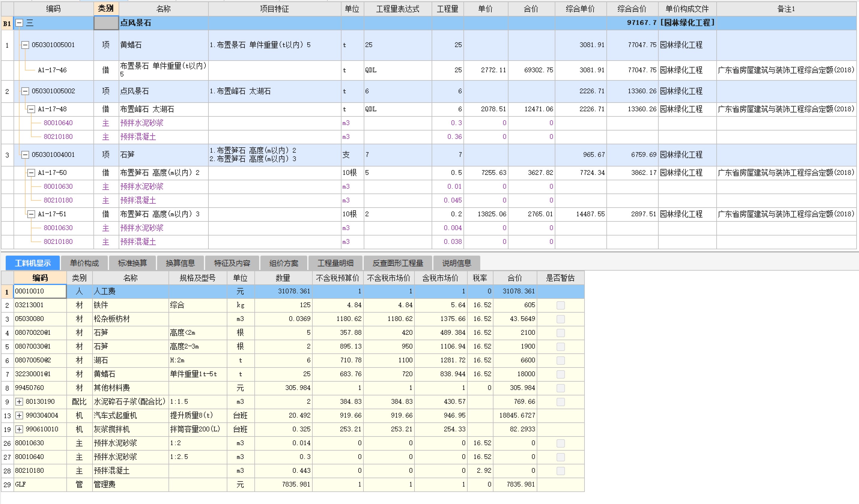The image size is (859, 504).
Task: Click the 不含税市场价 column header
Action: coord(389,278)
